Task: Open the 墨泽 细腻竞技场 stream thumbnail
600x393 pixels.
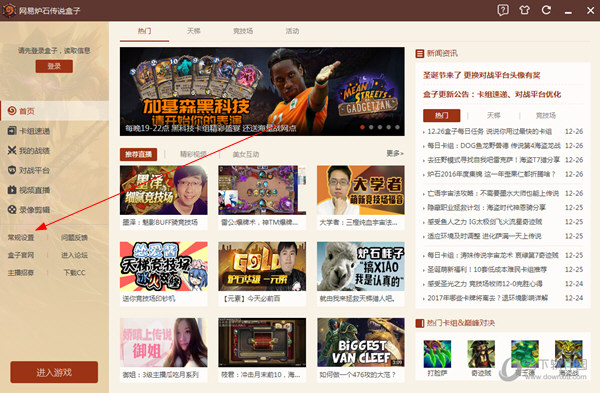Action: (164, 190)
